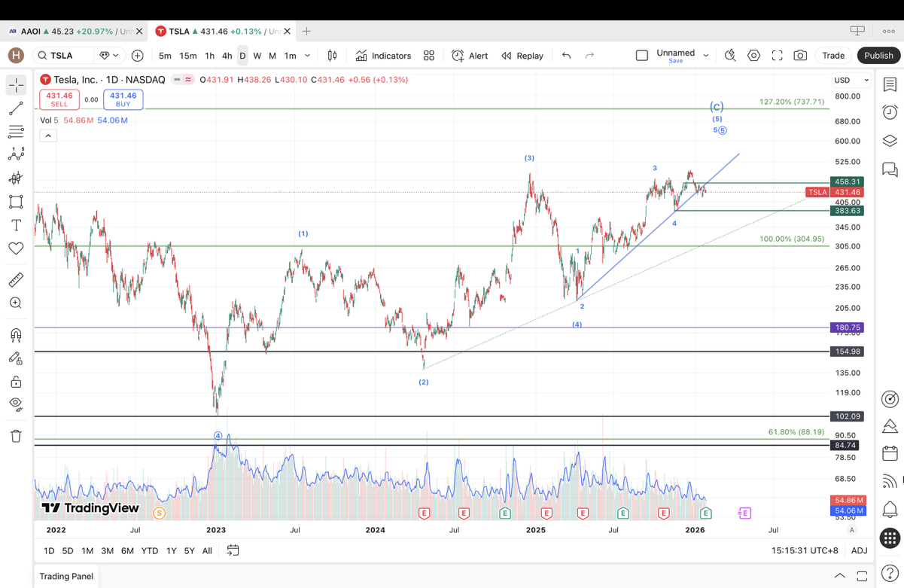Select the text annotation tool
The image size is (904, 588).
click(x=16, y=225)
